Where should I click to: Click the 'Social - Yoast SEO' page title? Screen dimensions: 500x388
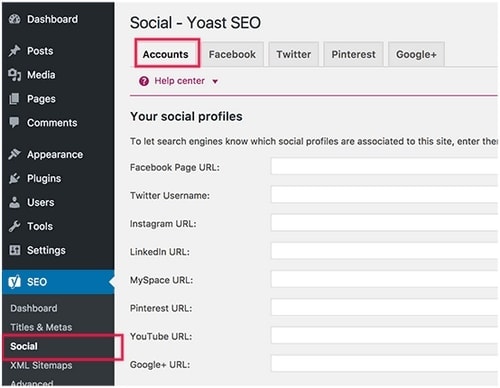click(195, 23)
